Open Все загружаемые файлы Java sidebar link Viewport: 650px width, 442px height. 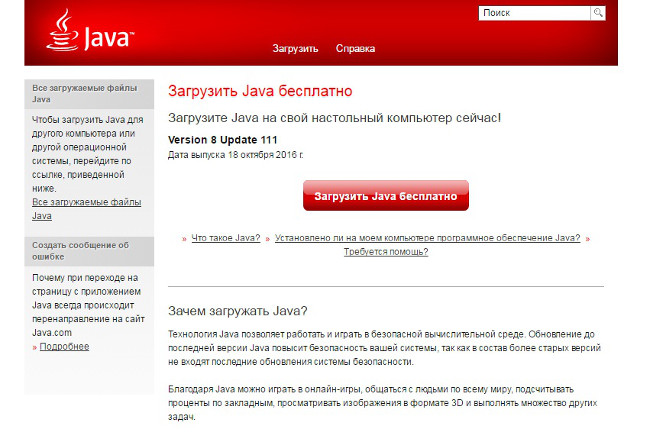[x=87, y=209]
